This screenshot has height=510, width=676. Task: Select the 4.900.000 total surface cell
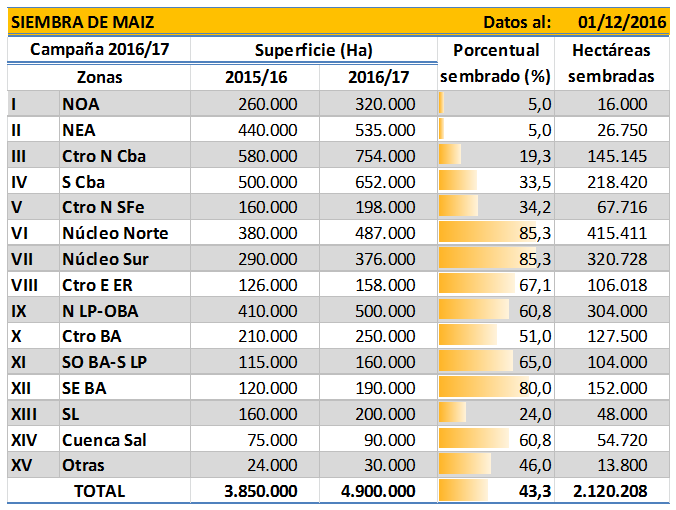(379, 491)
